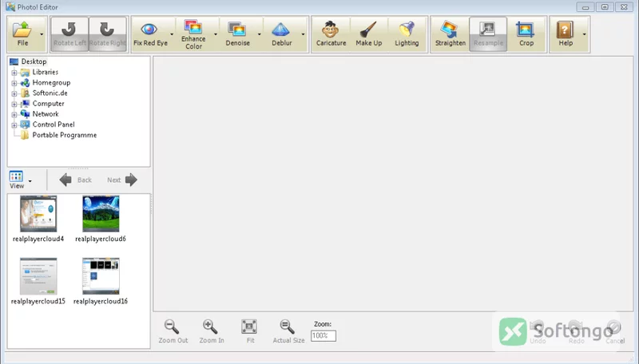Select the Softonic.de folder
639x364 pixels.
tap(50, 93)
